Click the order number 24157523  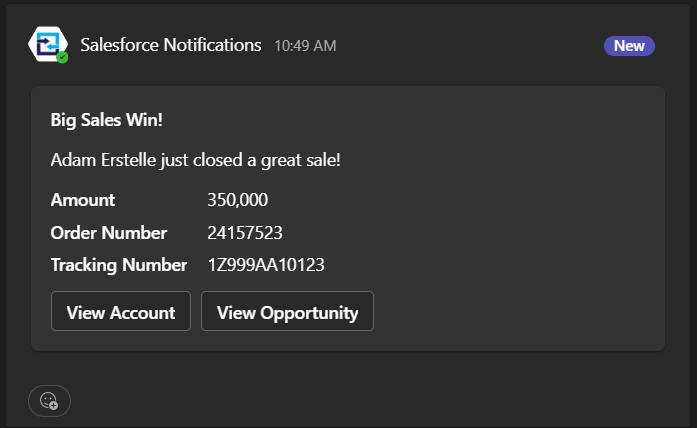pyautogui.click(x=245, y=233)
